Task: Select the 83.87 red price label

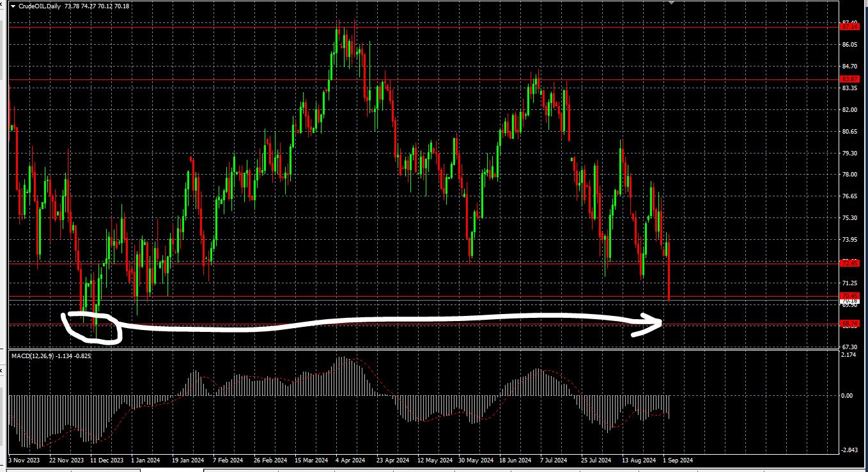Action: (x=850, y=79)
